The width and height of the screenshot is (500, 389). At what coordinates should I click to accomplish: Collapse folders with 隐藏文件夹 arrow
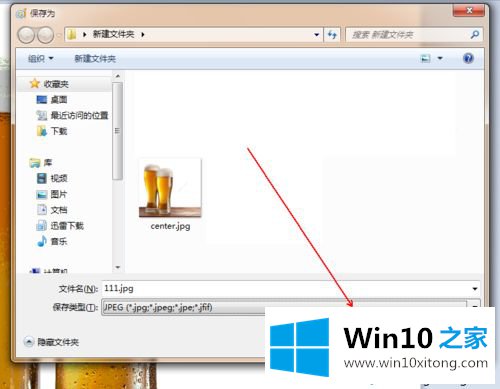29,342
